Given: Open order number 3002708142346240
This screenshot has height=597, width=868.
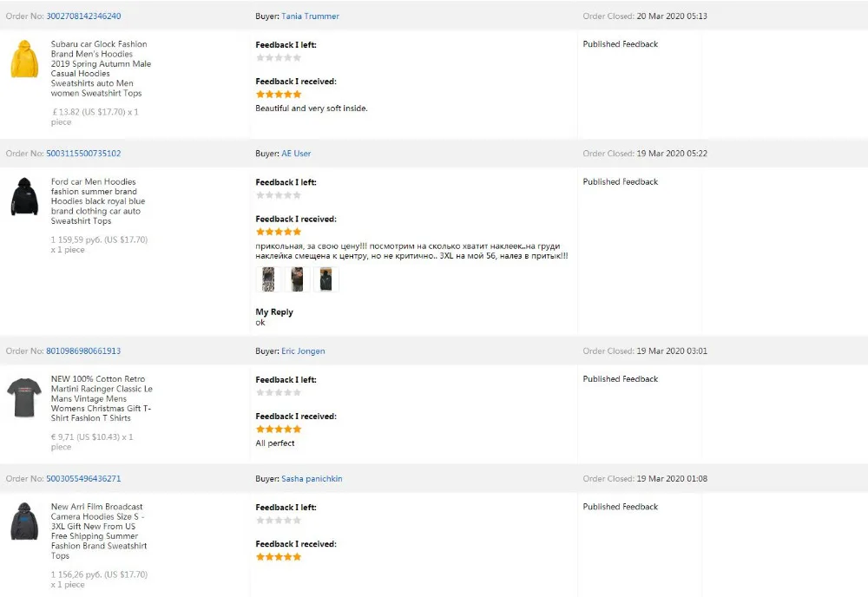Looking at the screenshot, I should pos(83,16).
